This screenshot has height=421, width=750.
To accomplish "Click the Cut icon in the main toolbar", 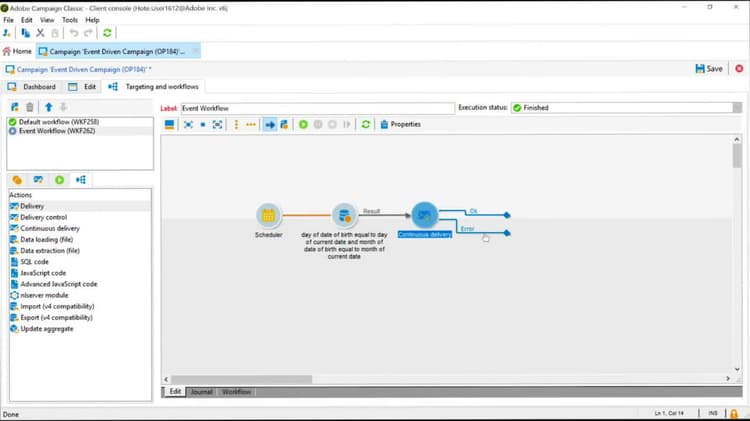I will [40, 33].
